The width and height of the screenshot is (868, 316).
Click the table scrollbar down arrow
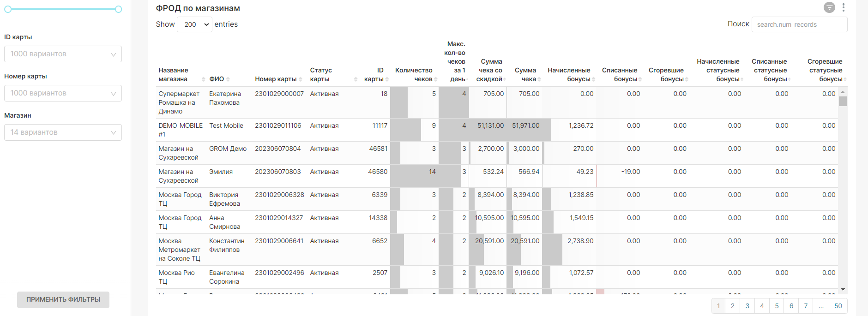843,290
